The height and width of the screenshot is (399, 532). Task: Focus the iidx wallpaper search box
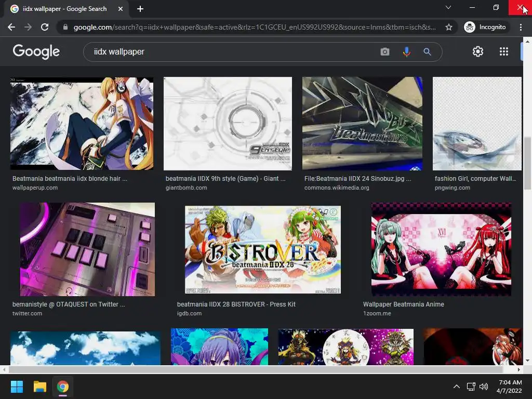tap(234, 52)
